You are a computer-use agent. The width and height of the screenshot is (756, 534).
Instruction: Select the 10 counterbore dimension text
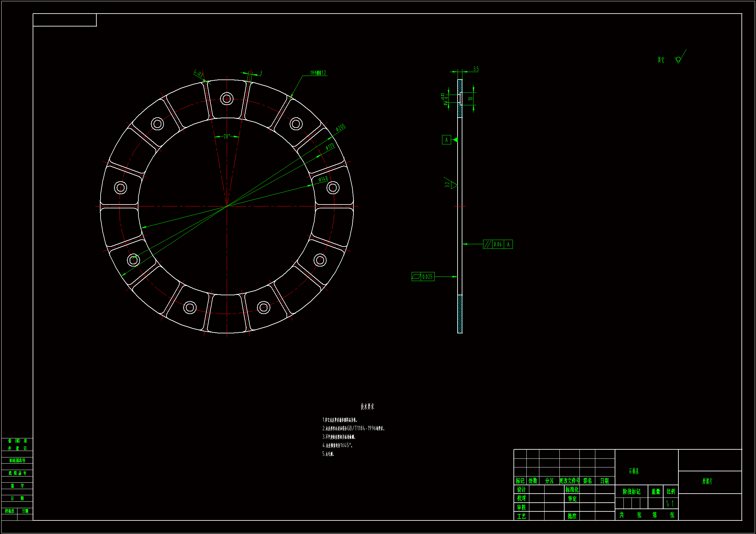click(x=470, y=99)
